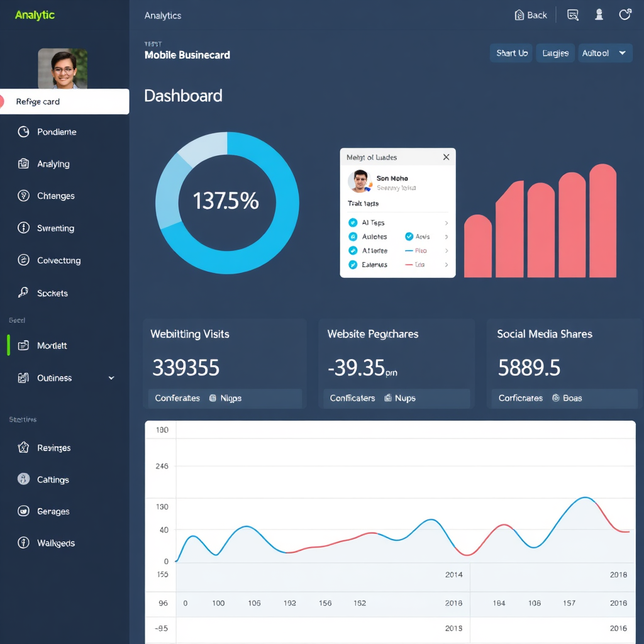
Task: Toggle the checkmark next to Al Teps
Action: pyautogui.click(x=354, y=222)
